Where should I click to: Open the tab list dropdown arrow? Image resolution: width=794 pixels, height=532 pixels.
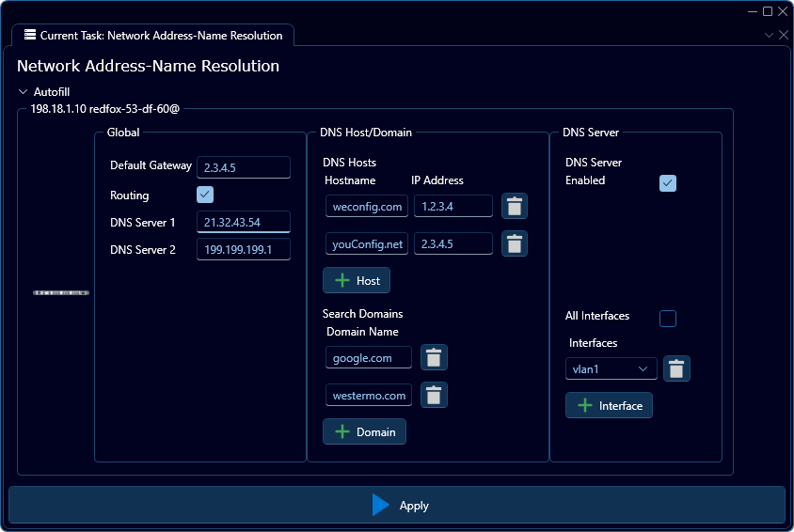click(x=769, y=35)
